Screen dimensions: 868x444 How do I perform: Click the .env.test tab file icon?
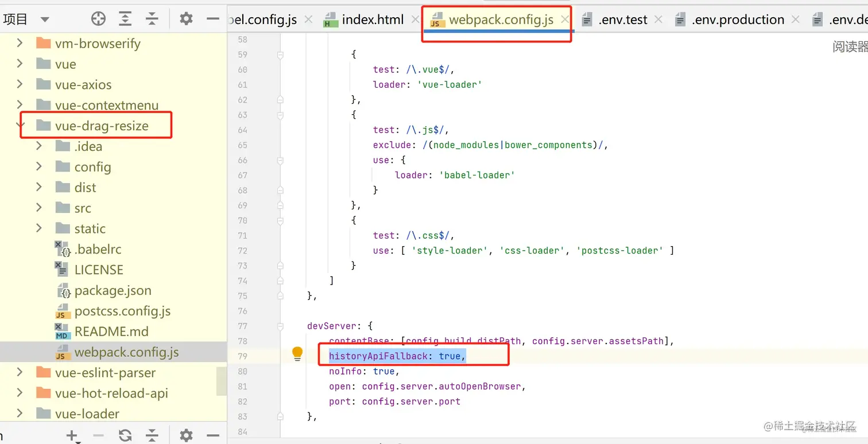[587, 20]
